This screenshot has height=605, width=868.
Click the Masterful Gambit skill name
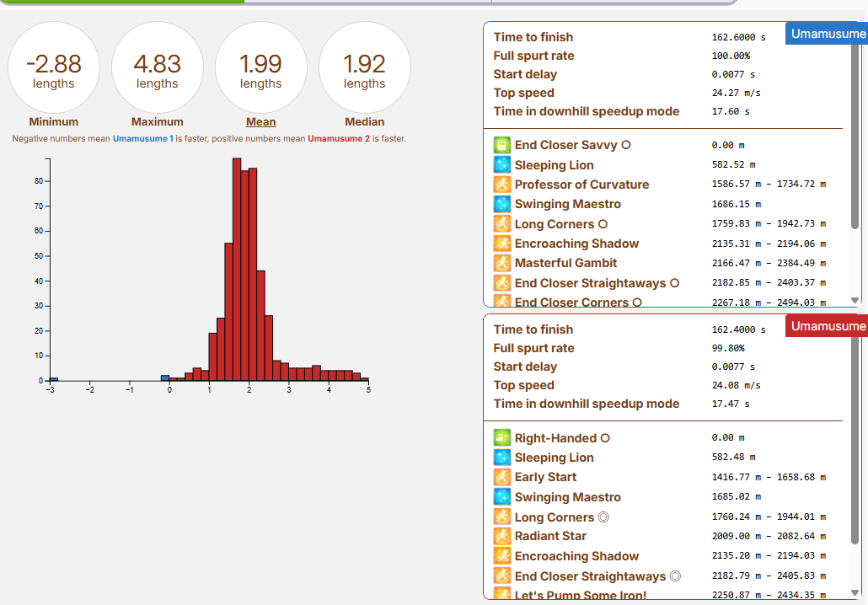[x=565, y=263]
